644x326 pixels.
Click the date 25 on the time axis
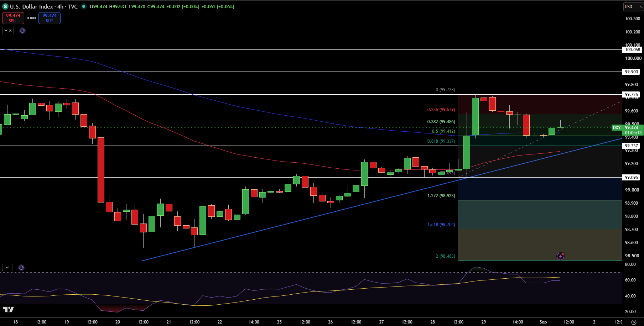click(x=279, y=322)
